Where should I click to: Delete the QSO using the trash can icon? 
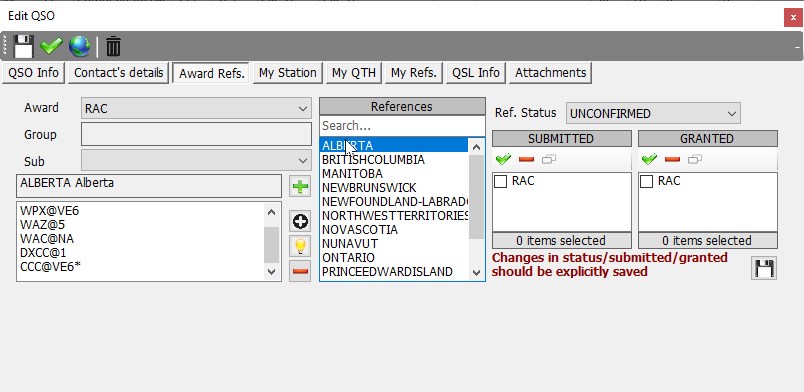click(x=113, y=46)
